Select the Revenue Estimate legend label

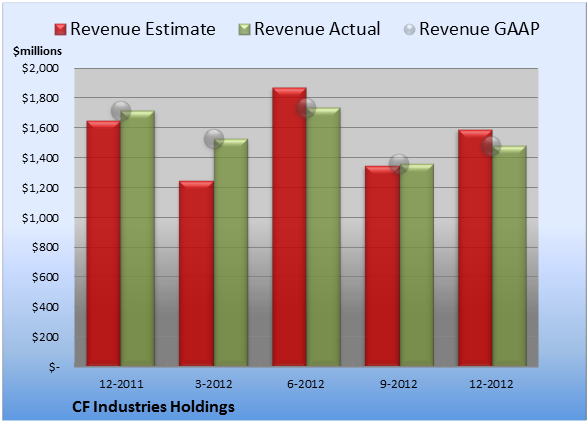(143, 29)
